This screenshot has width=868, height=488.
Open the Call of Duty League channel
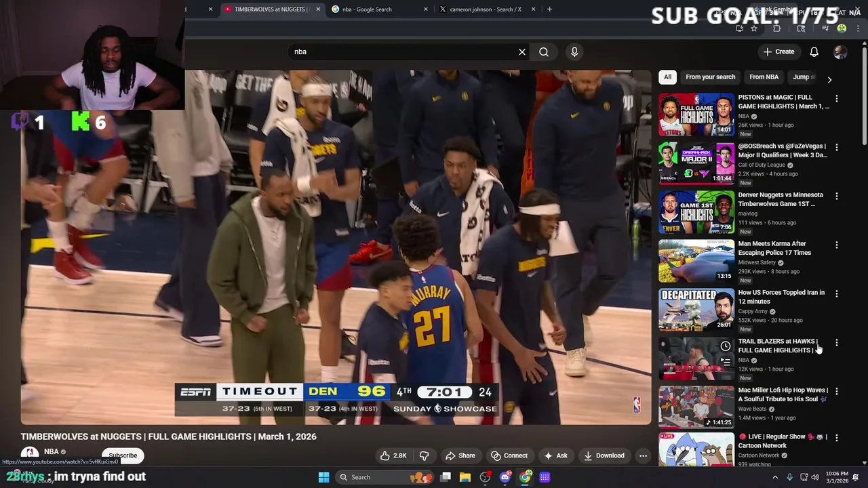tap(762, 165)
